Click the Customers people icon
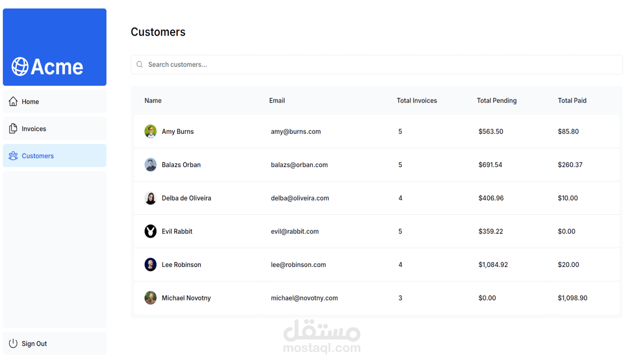 coord(13,156)
